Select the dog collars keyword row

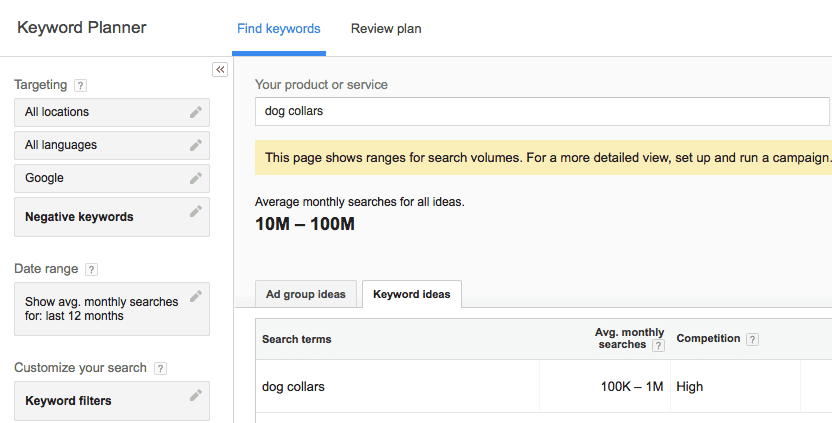click(x=294, y=386)
